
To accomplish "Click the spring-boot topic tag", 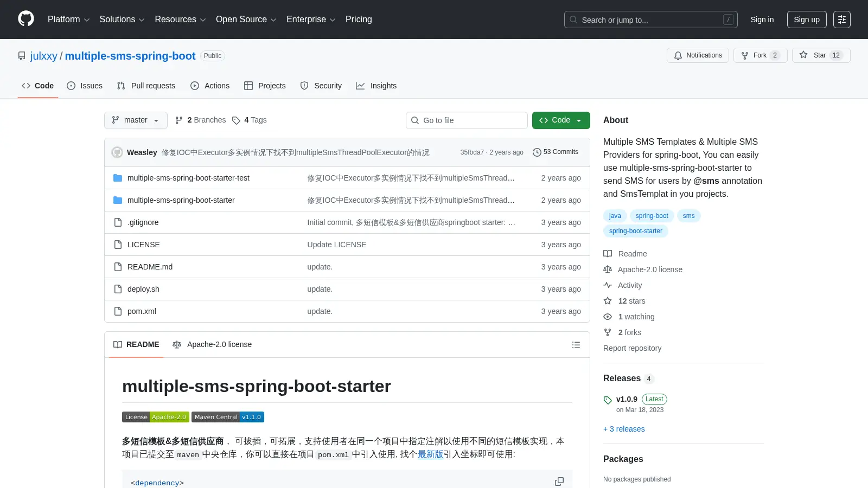I will tap(652, 216).
